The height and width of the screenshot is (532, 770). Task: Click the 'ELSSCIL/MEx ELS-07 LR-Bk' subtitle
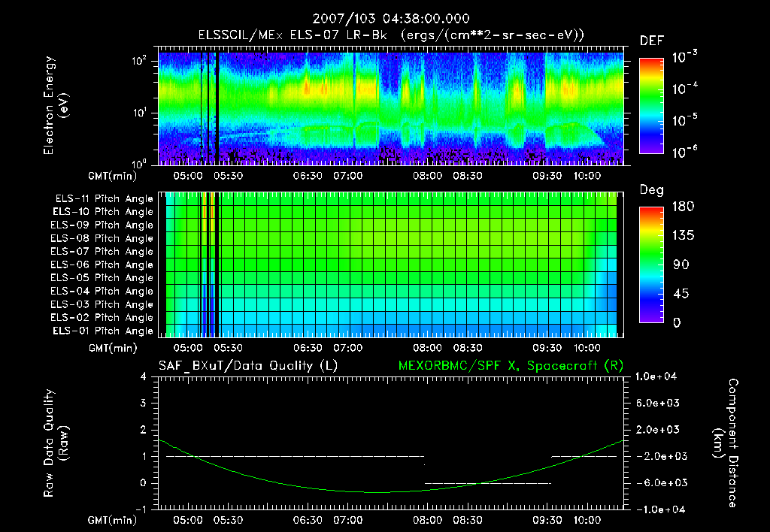[293, 35]
